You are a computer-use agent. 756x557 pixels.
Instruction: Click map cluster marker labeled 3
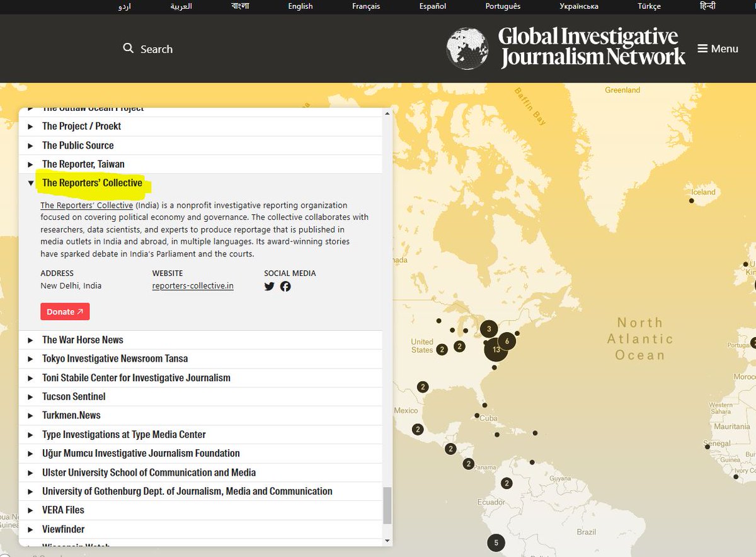tap(489, 329)
